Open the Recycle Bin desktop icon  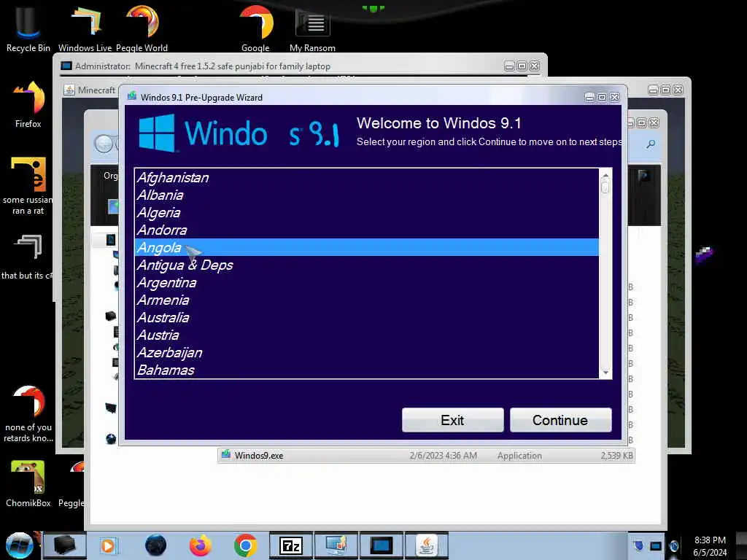click(x=28, y=28)
